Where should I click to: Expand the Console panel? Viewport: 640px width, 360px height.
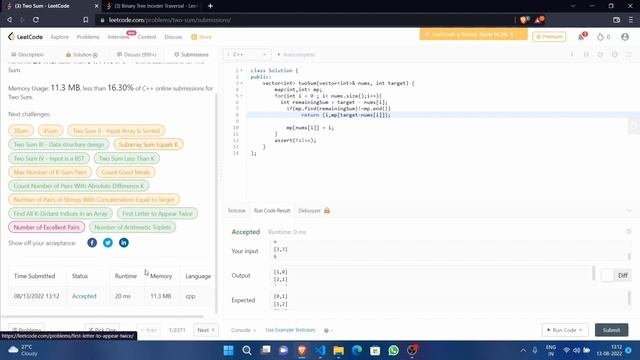243,330
